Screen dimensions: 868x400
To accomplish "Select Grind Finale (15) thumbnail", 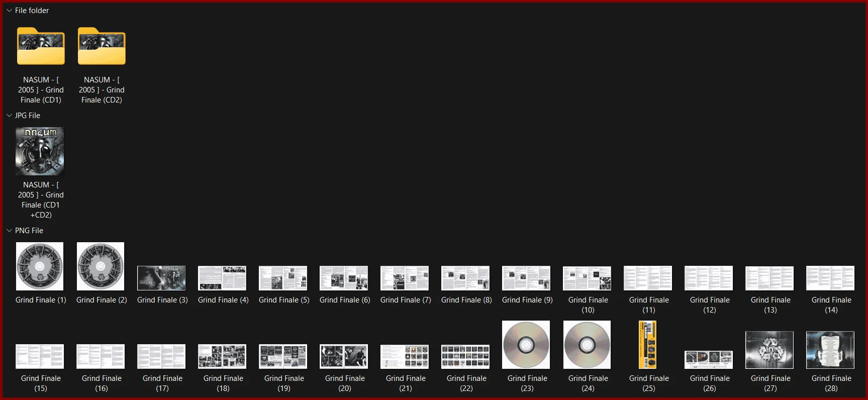I will 40,356.
